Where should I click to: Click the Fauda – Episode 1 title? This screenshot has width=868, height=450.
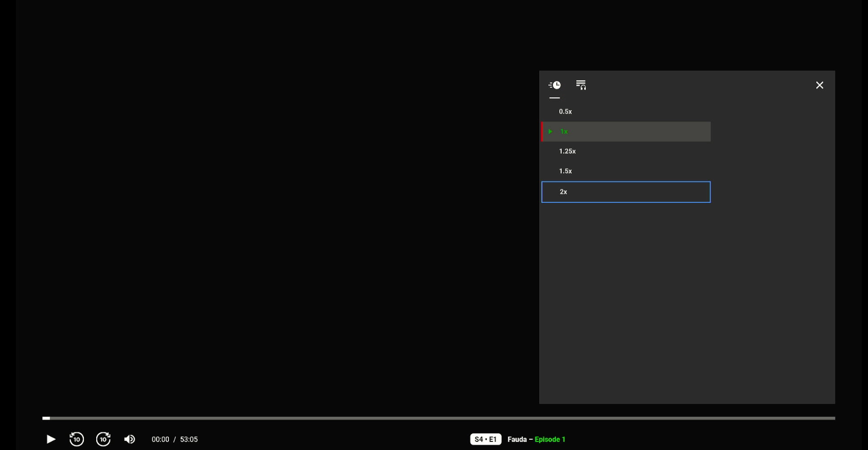click(x=536, y=439)
